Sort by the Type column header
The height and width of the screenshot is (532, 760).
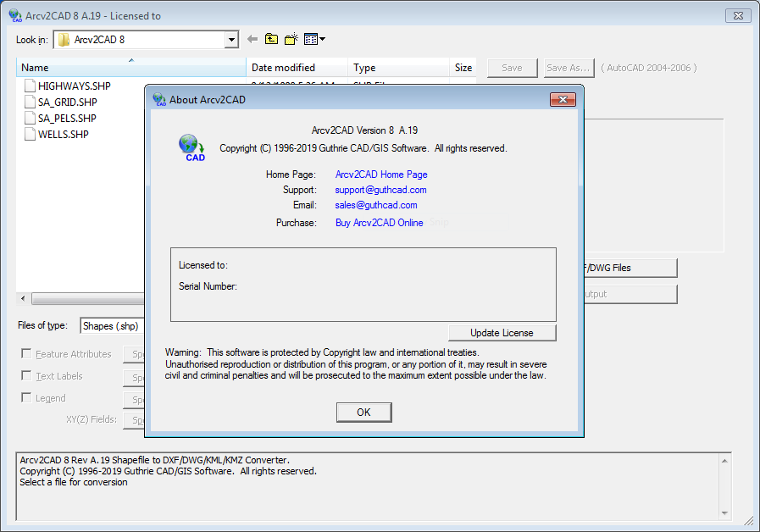398,68
